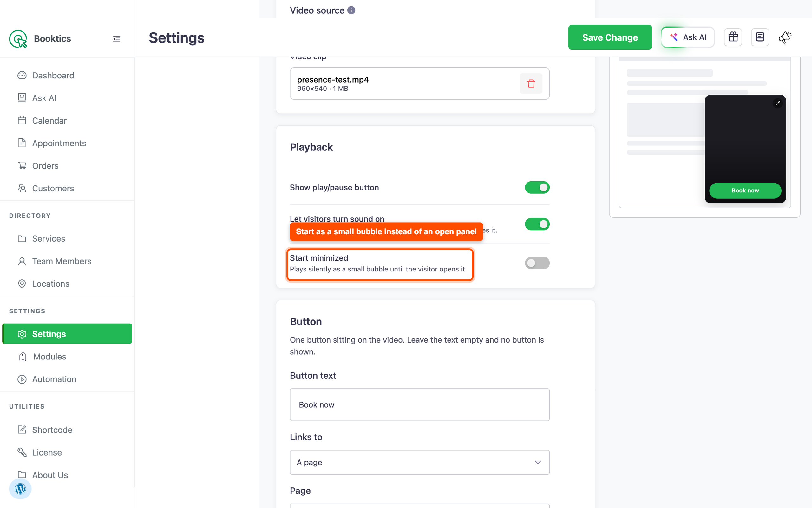This screenshot has width=812, height=508.
Task: Open the gift box icon in header
Action: point(733,37)
